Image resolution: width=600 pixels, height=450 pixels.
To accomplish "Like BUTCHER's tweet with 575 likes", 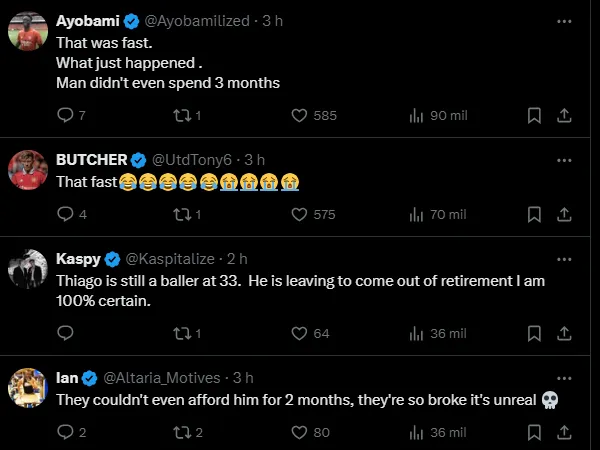I will pos(298,214).
